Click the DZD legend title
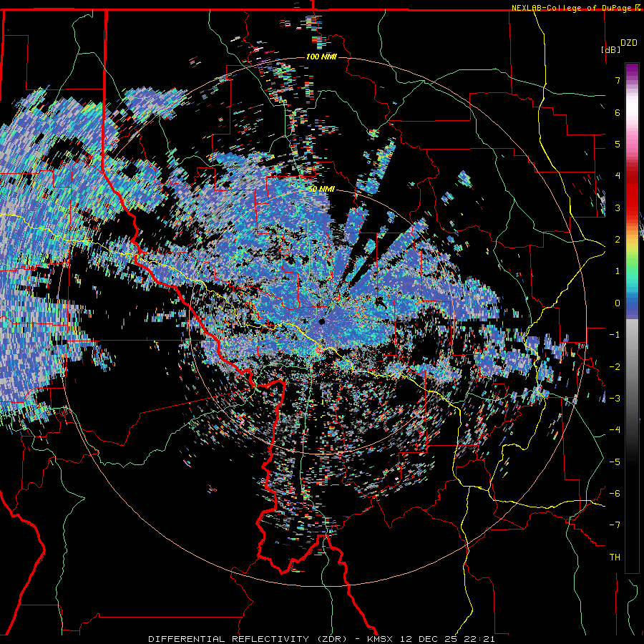Screen dimensions: 644x644 point(629,43)
